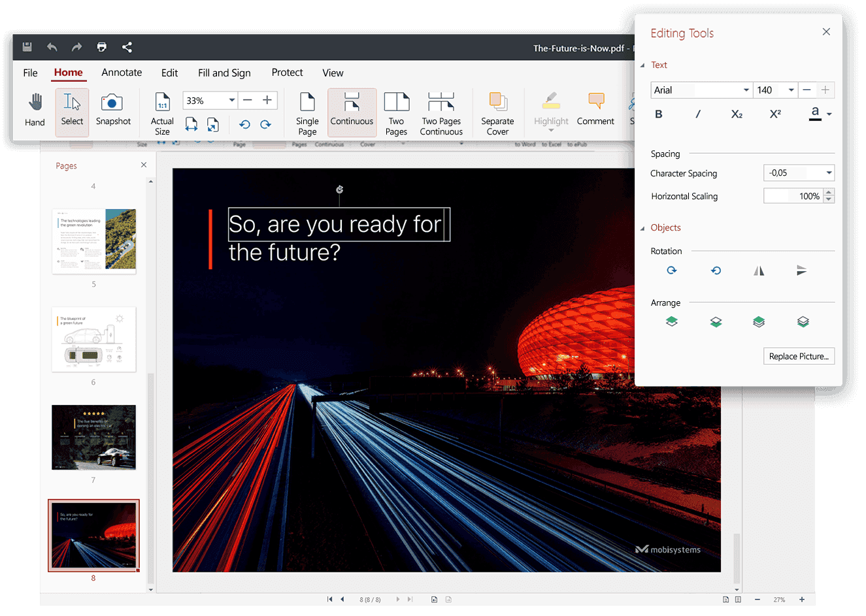Select page 8 thumbnail
The width and height of the screenshot is (866, 616).
click(93, 535)
